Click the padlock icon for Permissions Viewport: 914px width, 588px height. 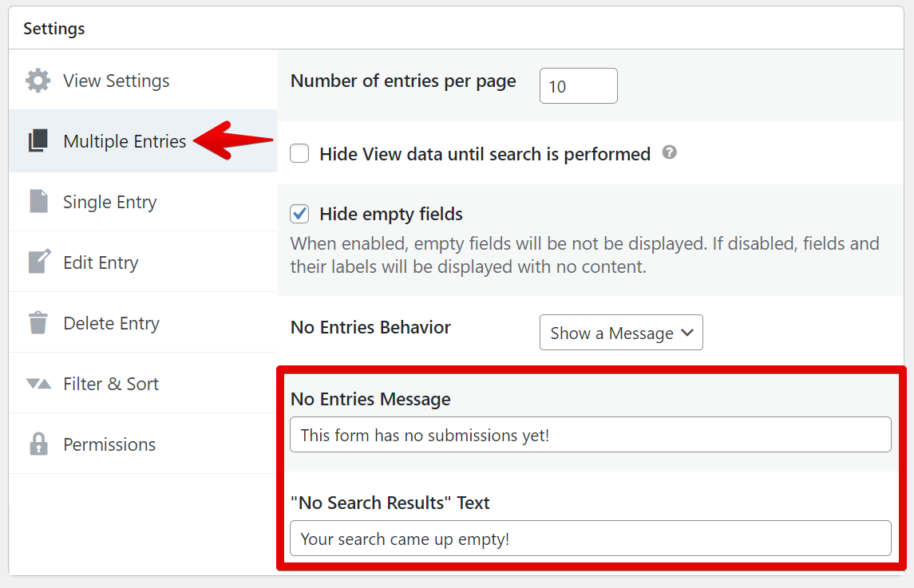pyautogui.click(x=38, y=444)
